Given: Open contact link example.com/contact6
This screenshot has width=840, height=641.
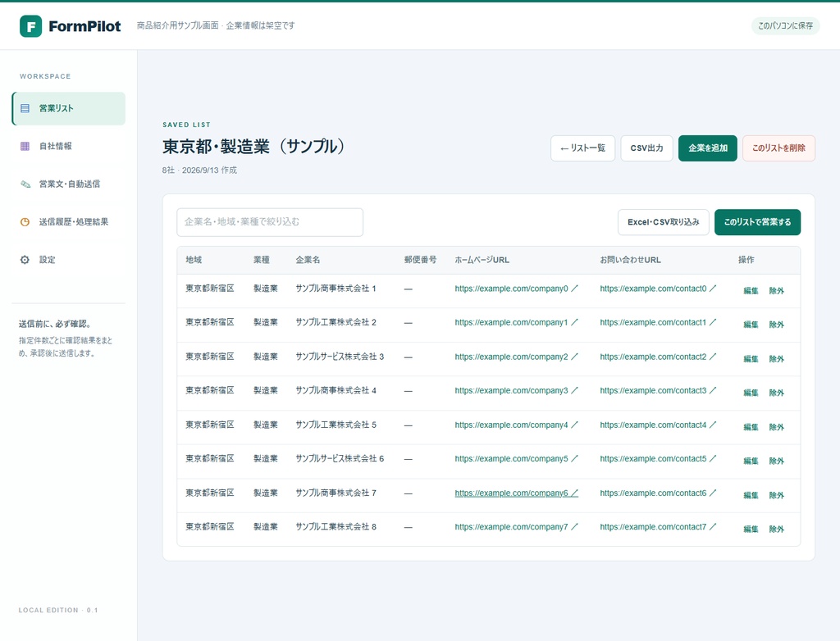Looking at the screenshot, I should tap(659, 493).
